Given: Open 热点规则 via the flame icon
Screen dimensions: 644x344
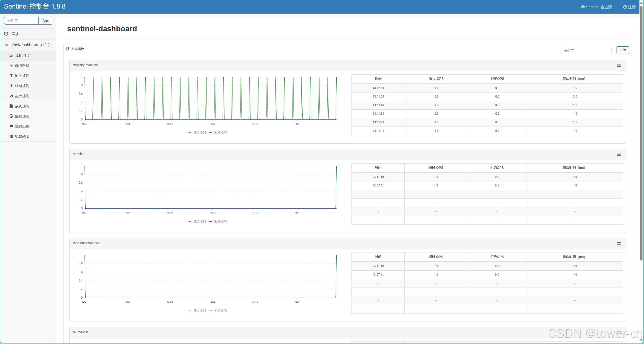Looking at the screenshot, I should [11, 96].
